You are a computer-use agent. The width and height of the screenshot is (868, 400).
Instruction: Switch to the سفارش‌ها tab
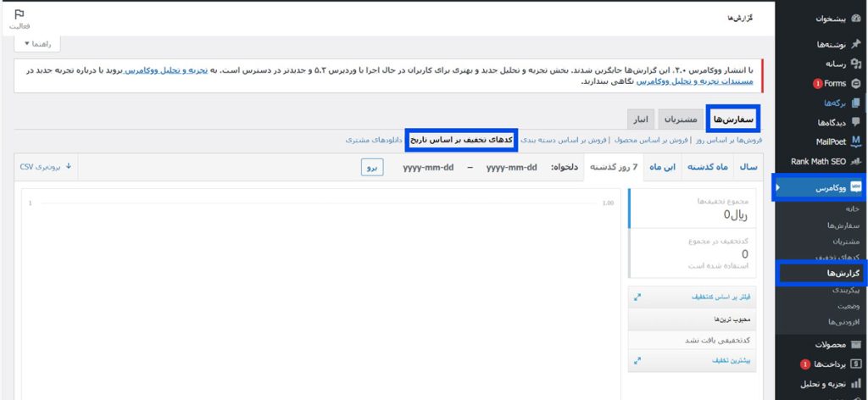point(733,119)
